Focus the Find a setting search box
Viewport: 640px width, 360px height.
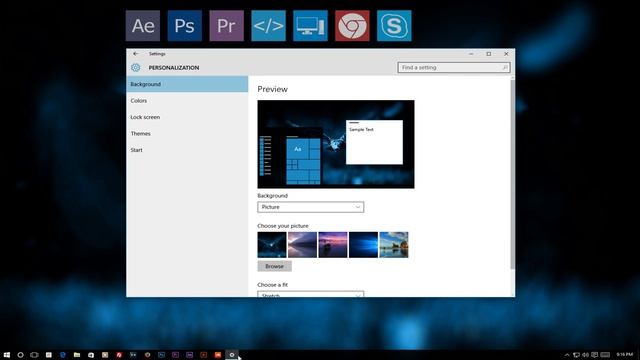(454, 67)
